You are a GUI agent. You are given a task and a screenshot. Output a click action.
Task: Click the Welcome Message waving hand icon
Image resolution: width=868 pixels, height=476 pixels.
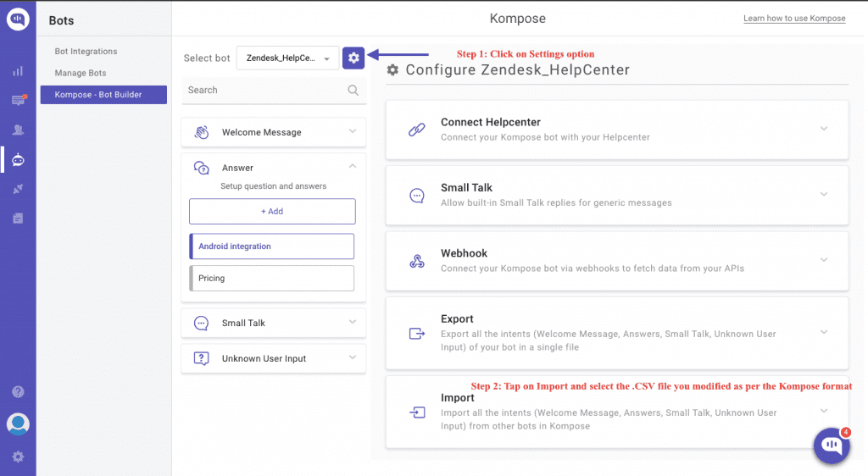202,132
